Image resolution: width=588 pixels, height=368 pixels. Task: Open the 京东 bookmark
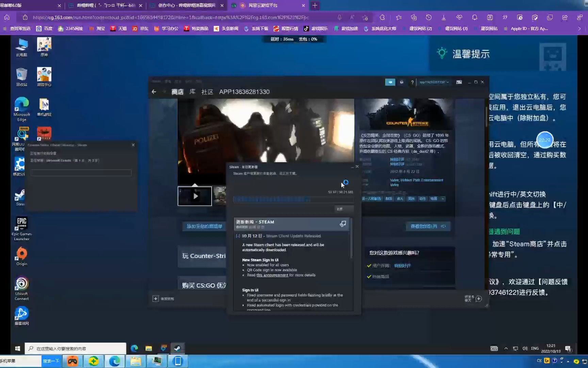[x=140, y=29]
